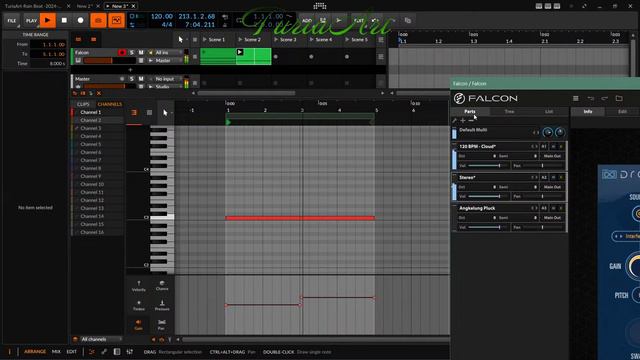Click the 4/4 time signature
This screenshot has height=360, width=640.
click(x=167, y=24)
